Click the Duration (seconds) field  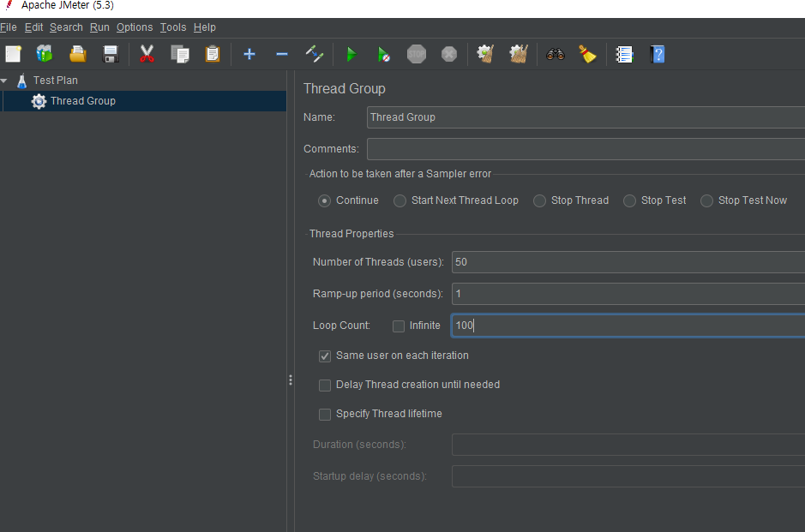tap(628, 445)
